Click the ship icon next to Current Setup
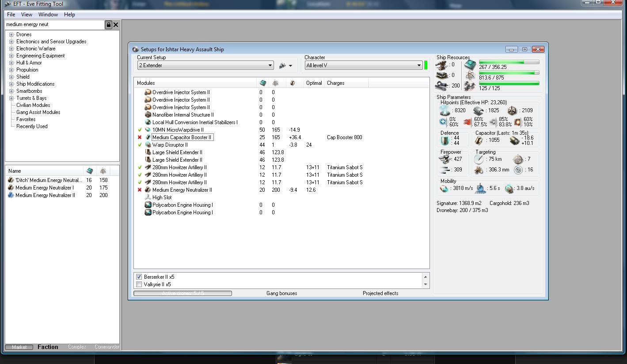627x364 pixels. [283, 65]
